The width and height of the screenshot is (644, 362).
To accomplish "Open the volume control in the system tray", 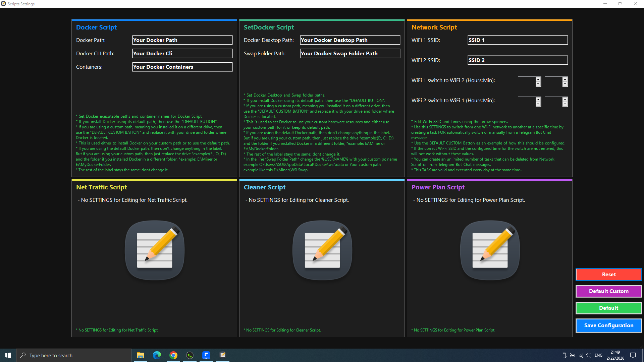I will 588,355.
